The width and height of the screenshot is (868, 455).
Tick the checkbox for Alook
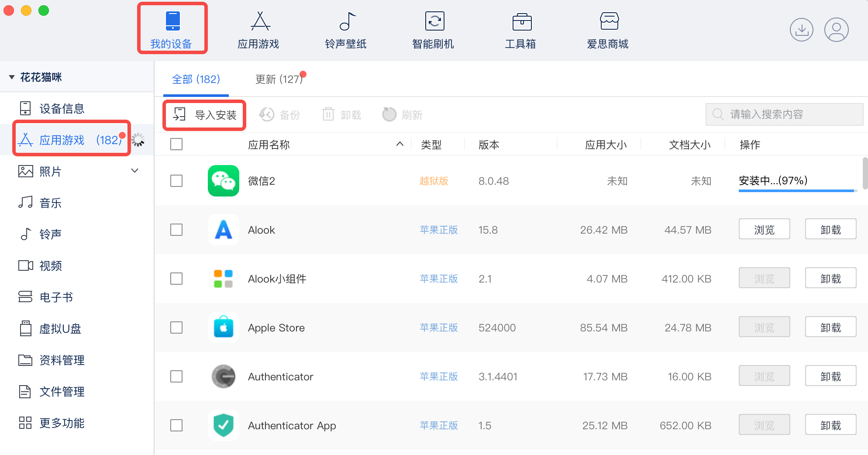176,230
